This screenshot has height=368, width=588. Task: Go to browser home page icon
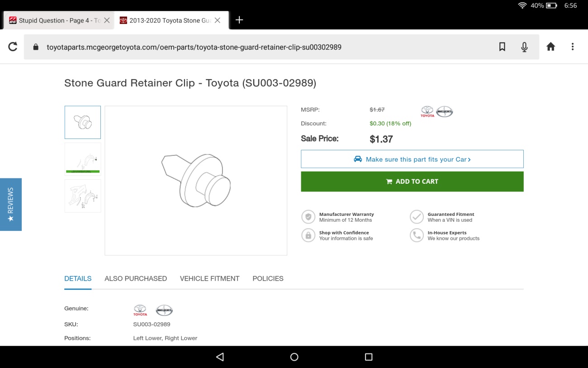click(x=550, y=47)
